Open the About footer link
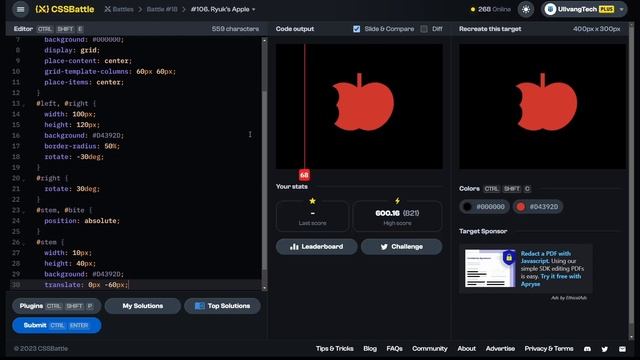Viewport: 640px width, 360px height. pos(467,349)
